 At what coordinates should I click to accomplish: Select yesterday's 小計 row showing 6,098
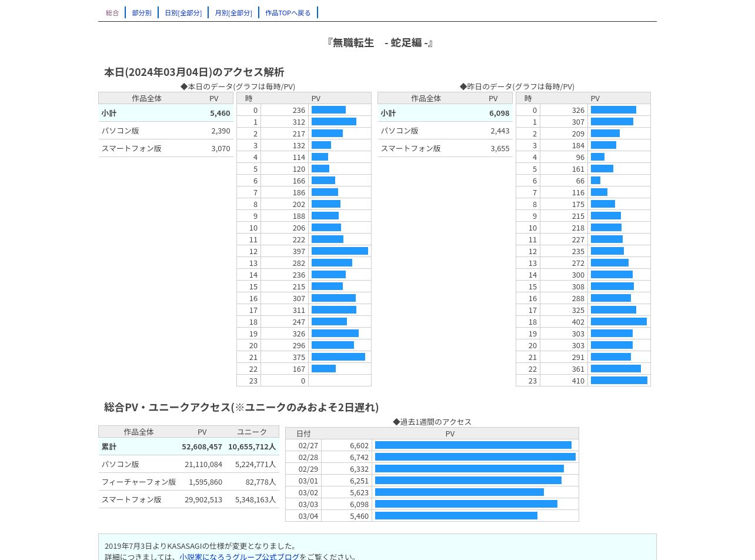point(445,113)
